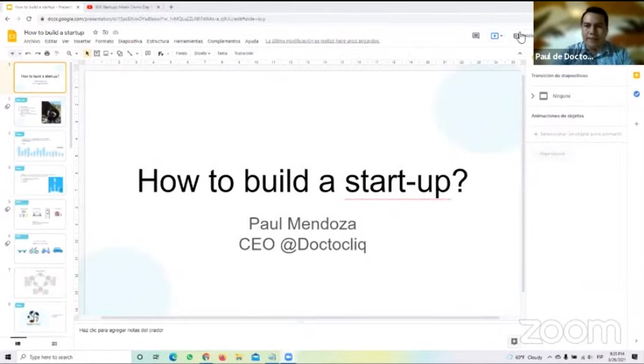Open the Google Slides home icon
The width and height of the screenshot is (644, 364).
click(x=12, y=36)
